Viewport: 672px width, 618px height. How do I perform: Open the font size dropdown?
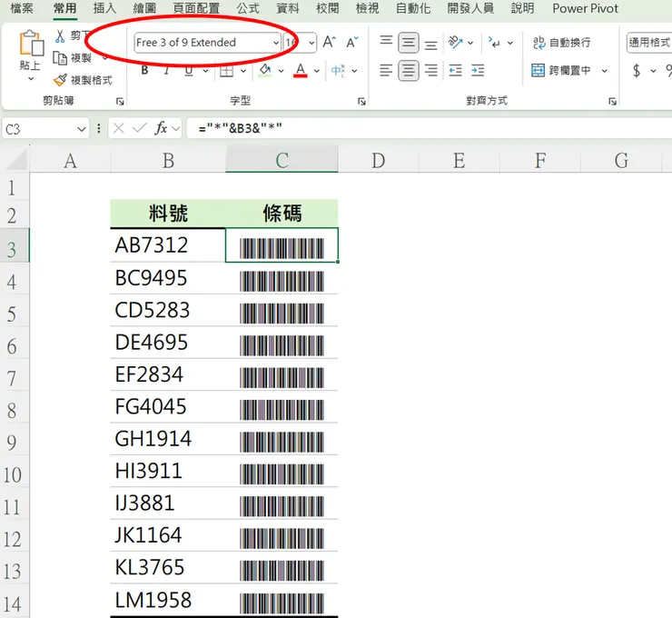[x=311, y=43]
